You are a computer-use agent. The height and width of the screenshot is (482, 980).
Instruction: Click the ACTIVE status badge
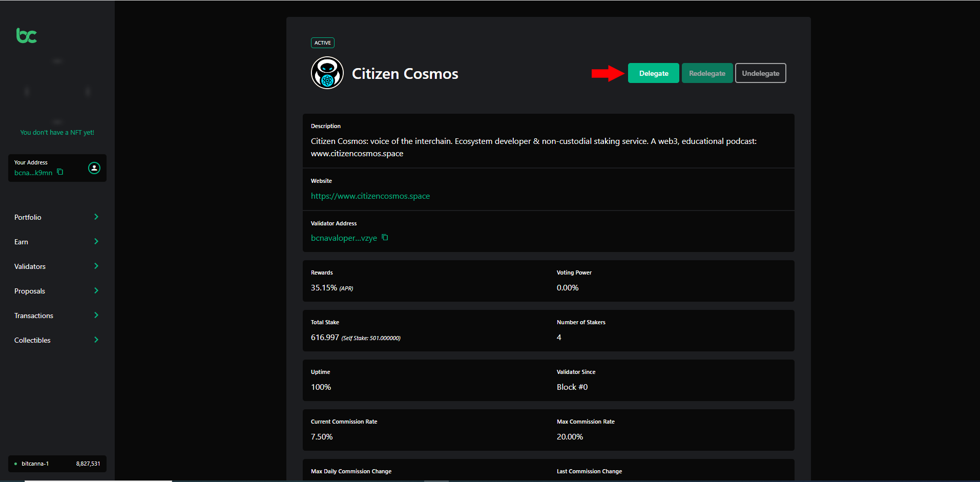tap(323, 43)
